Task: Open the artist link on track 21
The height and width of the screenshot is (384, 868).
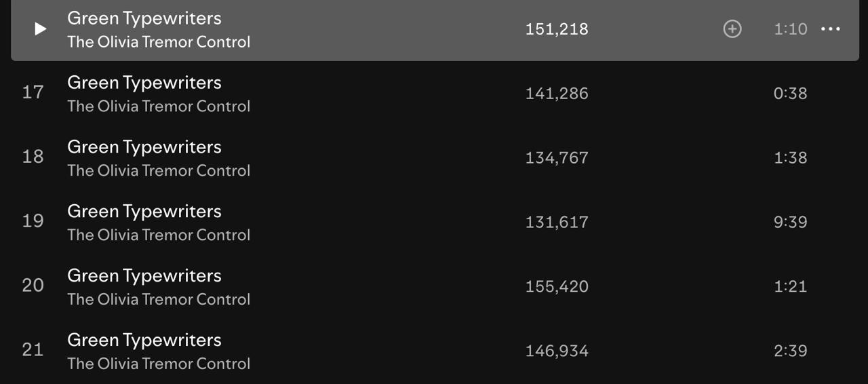Action: click(x=159, y=364)
